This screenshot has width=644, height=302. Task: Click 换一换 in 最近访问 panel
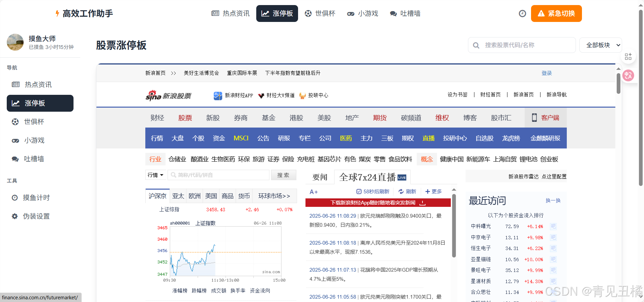point(553,201)
